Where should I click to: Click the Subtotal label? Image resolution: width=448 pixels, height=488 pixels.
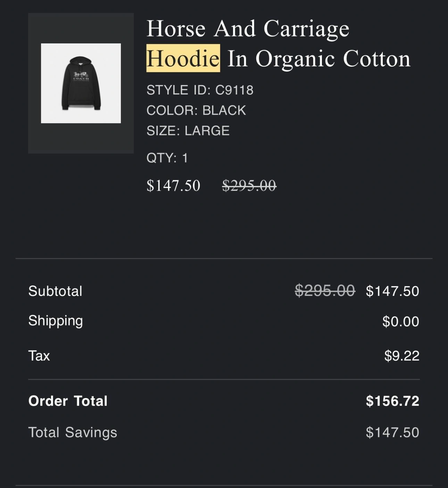(55, 291)
